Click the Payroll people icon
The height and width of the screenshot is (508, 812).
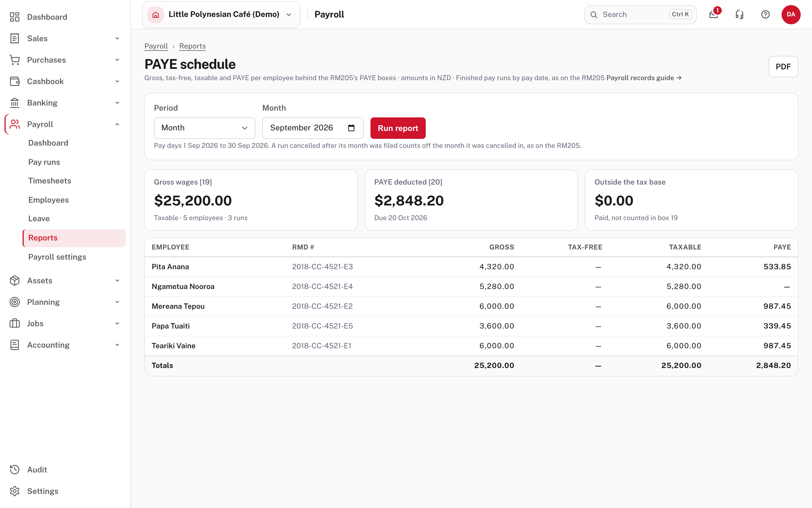click(15, 124)
